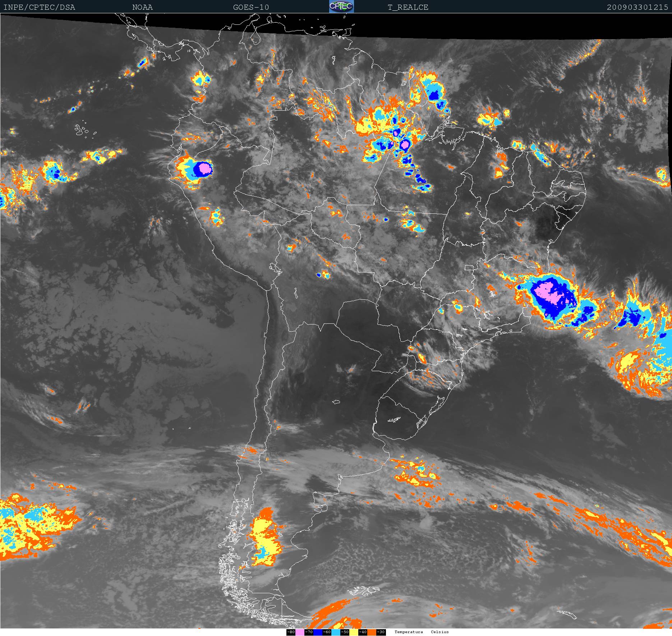Click the dark blue legend swatch

(318, 632)
